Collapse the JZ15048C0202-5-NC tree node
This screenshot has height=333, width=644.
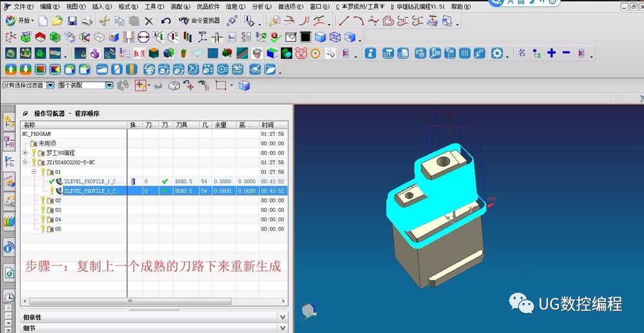pos(25,162)
